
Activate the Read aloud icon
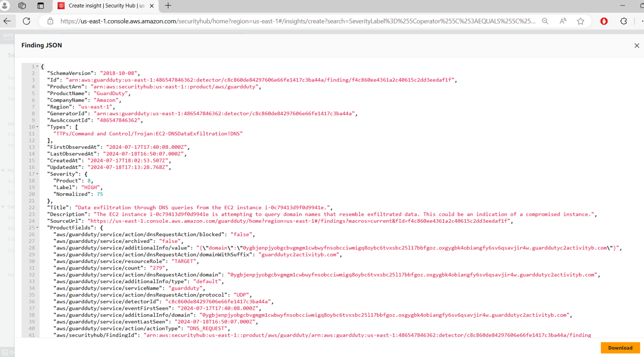tap(563, 21)
